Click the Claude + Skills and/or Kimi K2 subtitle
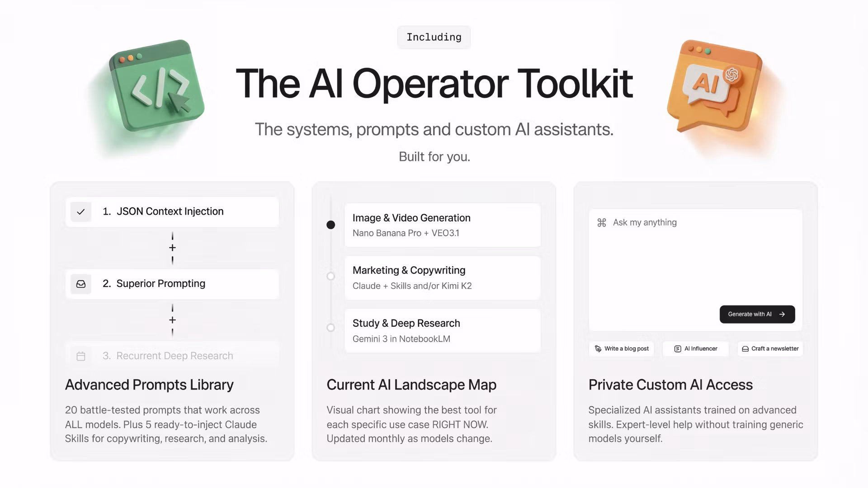The height and width of the screenshot is (488, 868). tap(412, 286)
